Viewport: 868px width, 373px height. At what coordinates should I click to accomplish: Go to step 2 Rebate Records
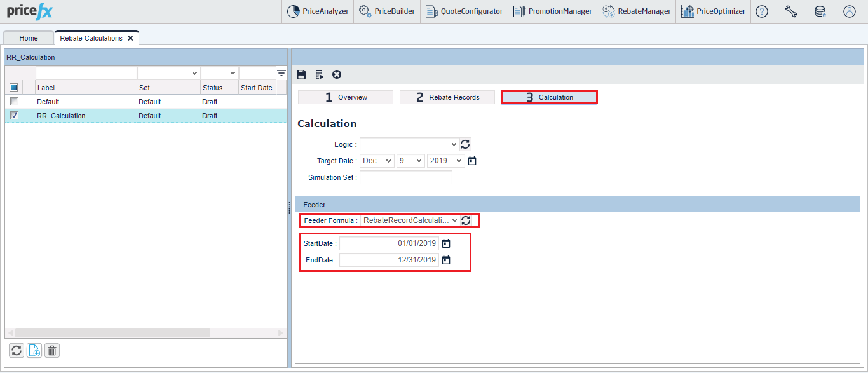pyautogui.click(x=447, y=97)
